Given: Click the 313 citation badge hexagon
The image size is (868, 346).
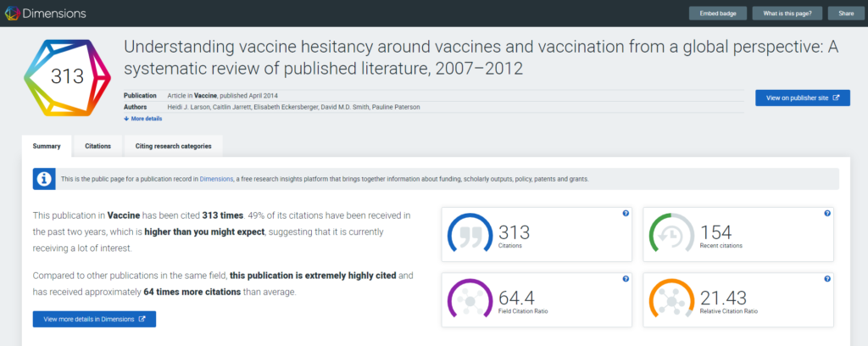Looking at the screenshot, I should (x=68, y=78).
